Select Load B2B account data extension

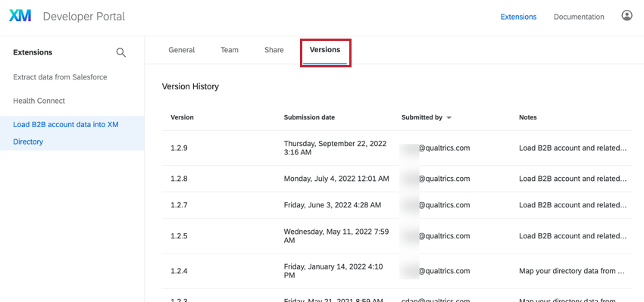(72, 133)
